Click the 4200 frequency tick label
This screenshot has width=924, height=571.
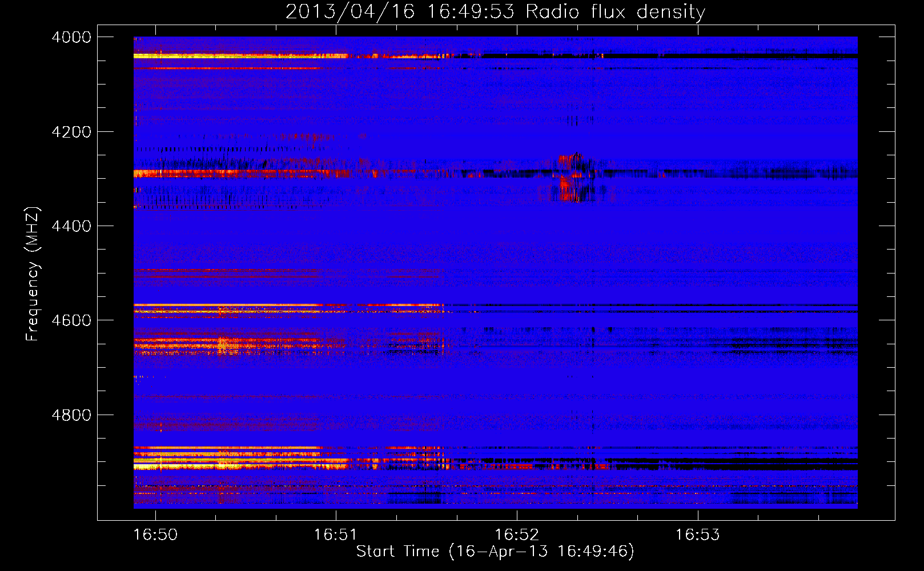(71, 132)
